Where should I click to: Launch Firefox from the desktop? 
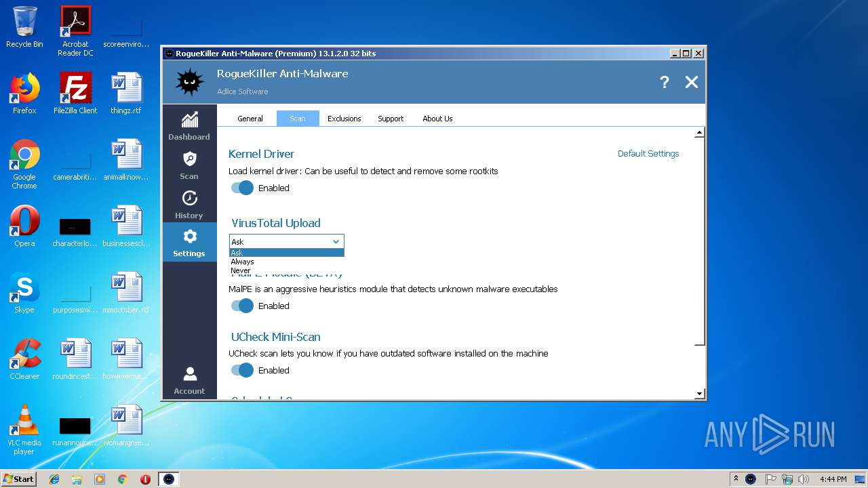[24, 94]
